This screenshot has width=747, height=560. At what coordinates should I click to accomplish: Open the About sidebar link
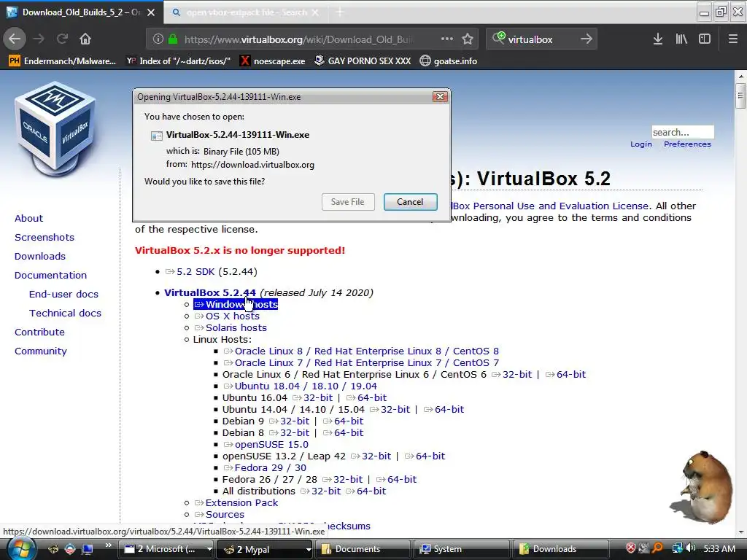click(x=28, y=218)
